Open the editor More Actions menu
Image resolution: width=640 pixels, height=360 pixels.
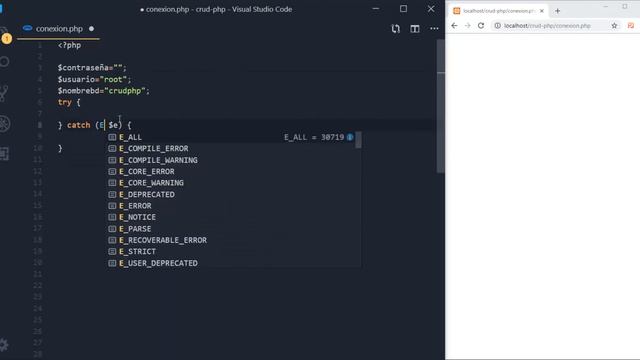point(434,29)
